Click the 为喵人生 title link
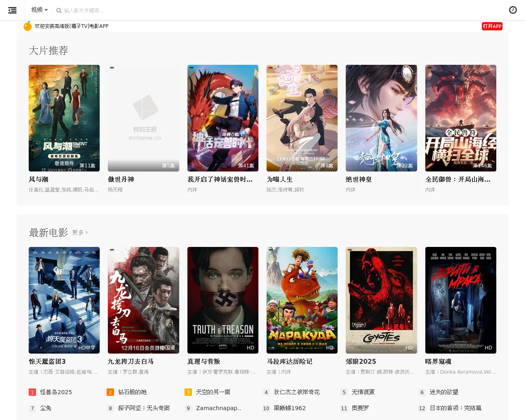 pyautogui.click(x=280, y=179)
